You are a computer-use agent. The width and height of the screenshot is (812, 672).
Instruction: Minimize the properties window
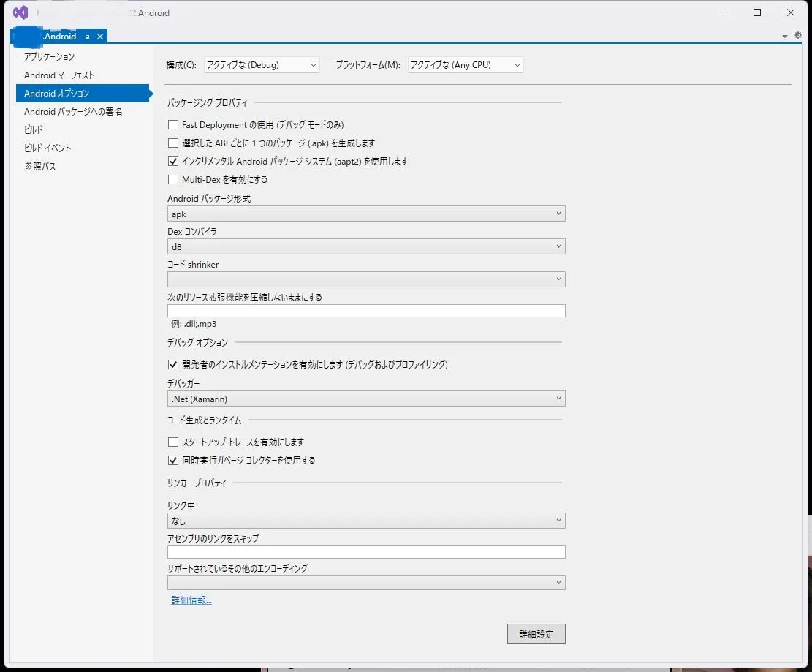coord(724,12)
